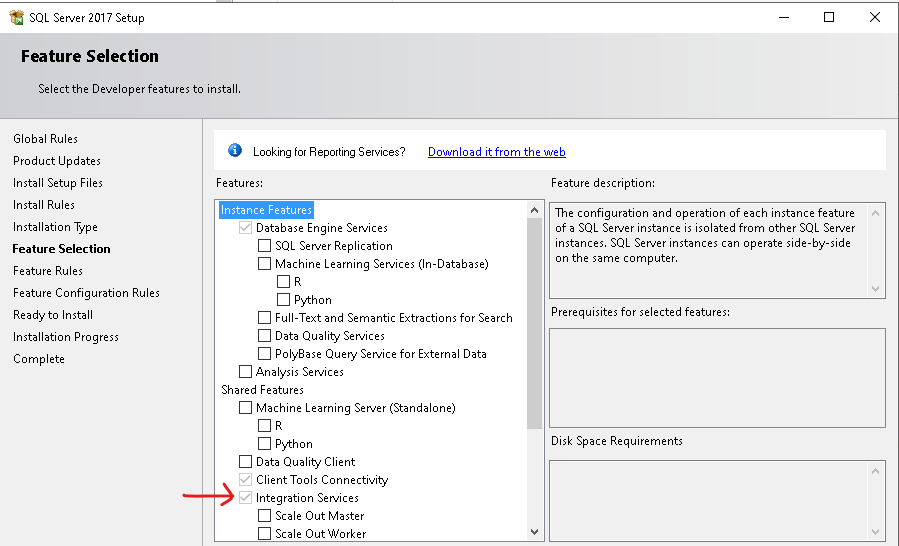
Task: Select the Shared Features tree node
Action: 262,390
